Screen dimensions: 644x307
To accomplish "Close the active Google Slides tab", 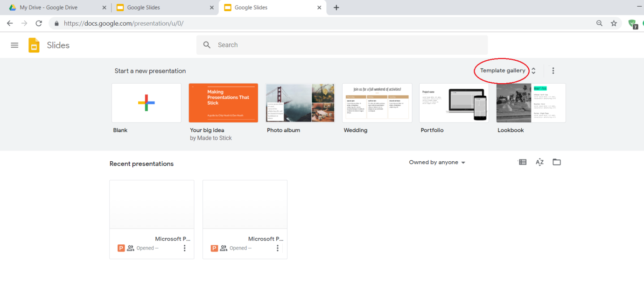I will click(319, 7).
